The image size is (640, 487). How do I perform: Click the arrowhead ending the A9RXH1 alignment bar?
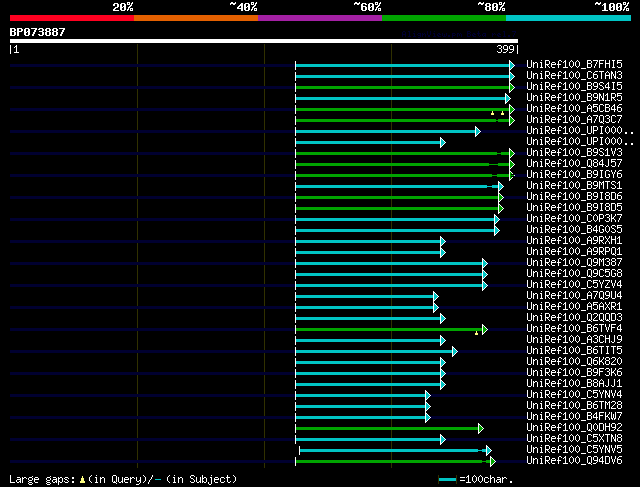pos(443,242)
